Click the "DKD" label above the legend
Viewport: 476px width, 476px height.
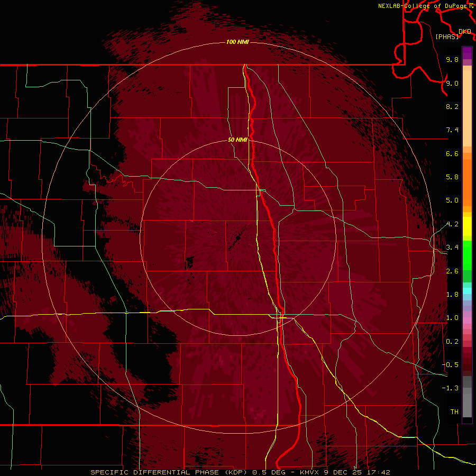click(x=465, y=32)
